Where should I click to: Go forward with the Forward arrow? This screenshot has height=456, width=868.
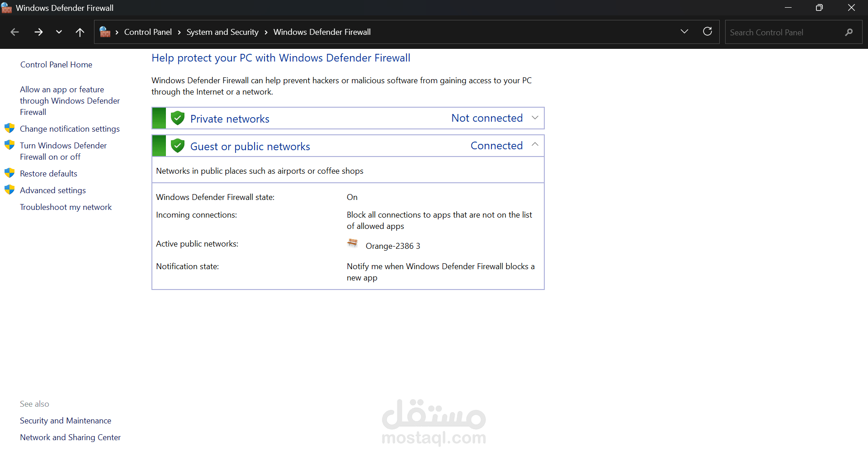point(38,32)
